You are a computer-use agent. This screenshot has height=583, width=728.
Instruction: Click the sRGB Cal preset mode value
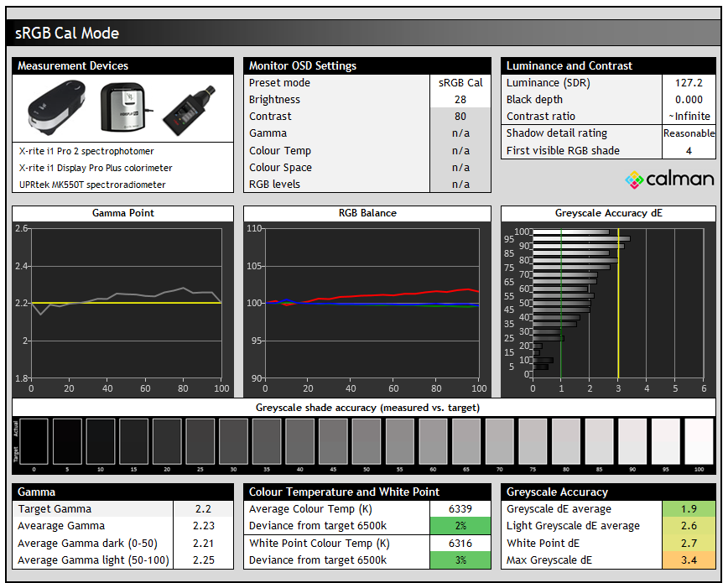[x=460, y=83]
